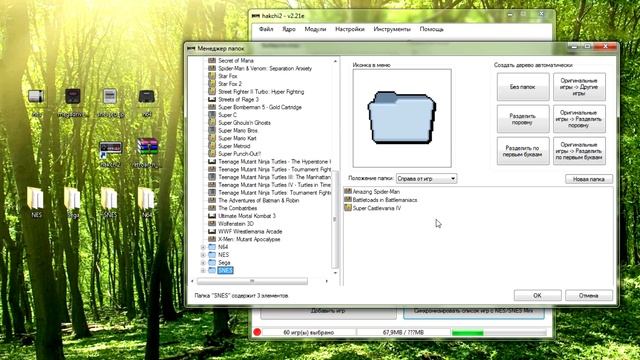Image resolution: width=640 pixels, height=360 pixels.
Task: Click Оригинальные игры -> Разделить поровну button
Action: pyautogui.click(x=579, y=119)
